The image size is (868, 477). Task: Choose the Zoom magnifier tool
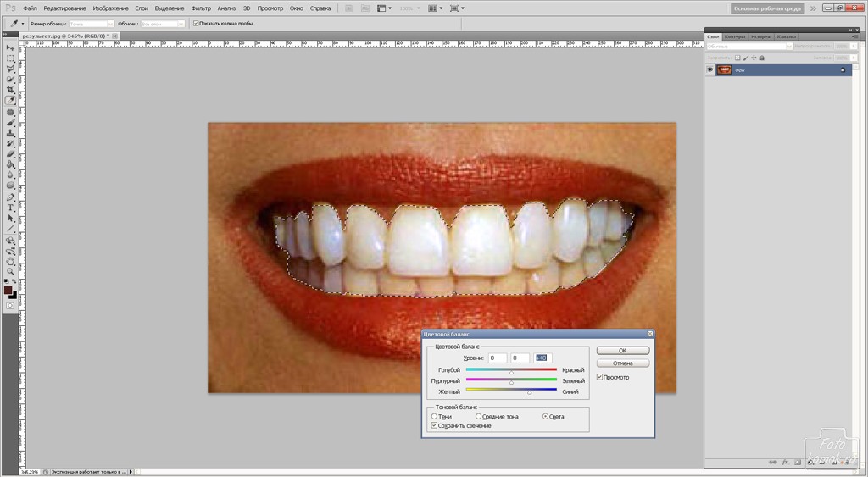(10, 271)
